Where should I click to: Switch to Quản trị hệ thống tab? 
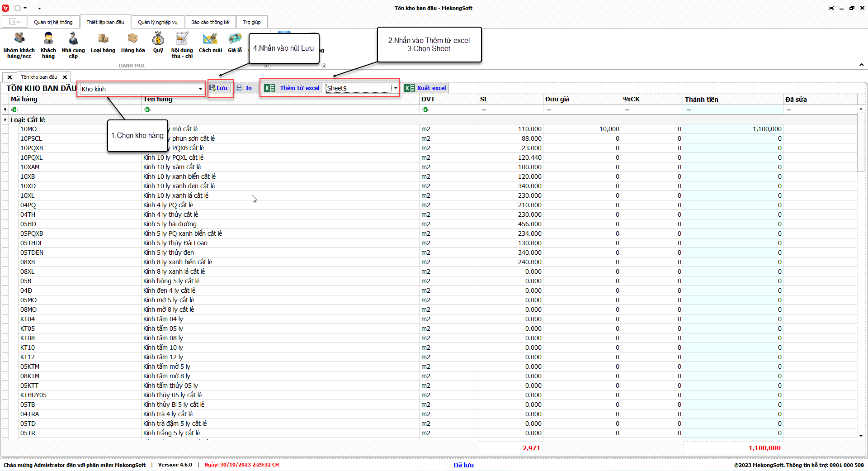point(53,22)
